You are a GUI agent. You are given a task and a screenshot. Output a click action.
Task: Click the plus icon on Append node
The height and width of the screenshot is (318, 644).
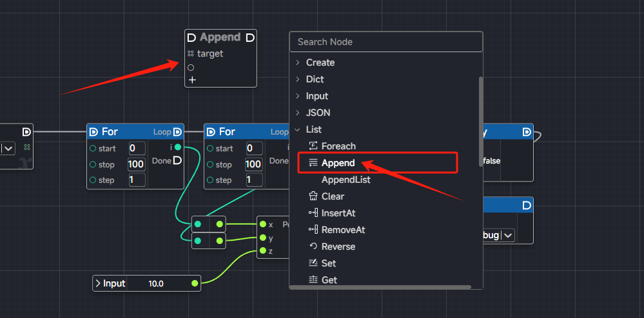191,80
